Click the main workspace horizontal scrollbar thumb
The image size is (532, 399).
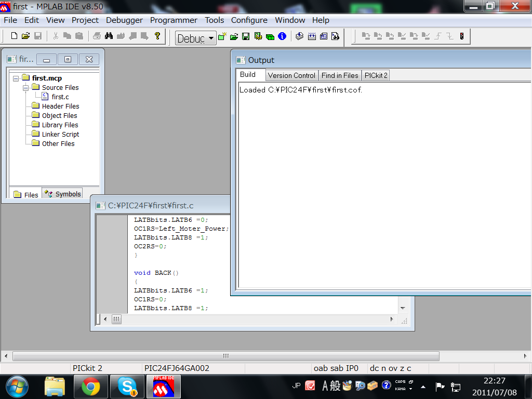tap(226, 356)
